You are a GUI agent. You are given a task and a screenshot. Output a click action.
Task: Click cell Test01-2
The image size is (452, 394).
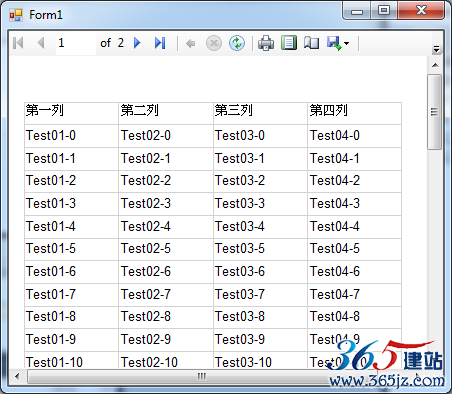pos(71,181)
